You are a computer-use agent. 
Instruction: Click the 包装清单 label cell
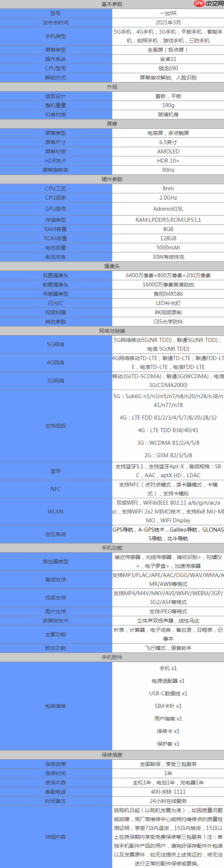[56, 706]
